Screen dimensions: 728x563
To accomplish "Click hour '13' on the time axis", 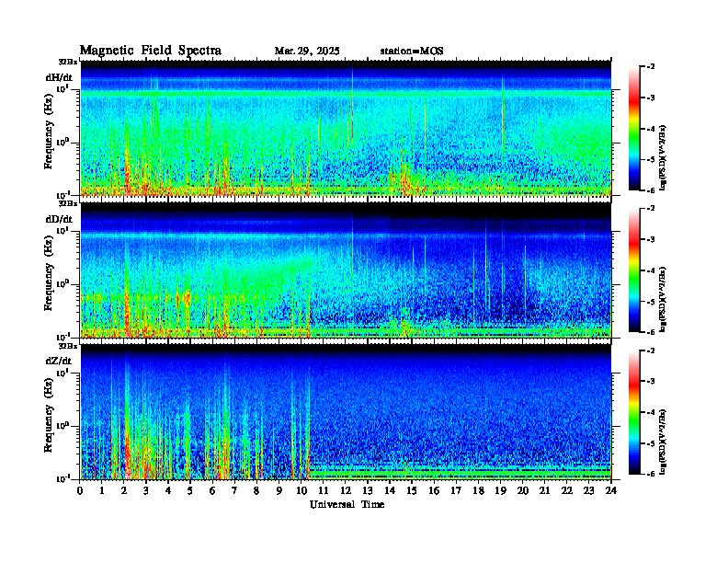I will coord(368,490).
